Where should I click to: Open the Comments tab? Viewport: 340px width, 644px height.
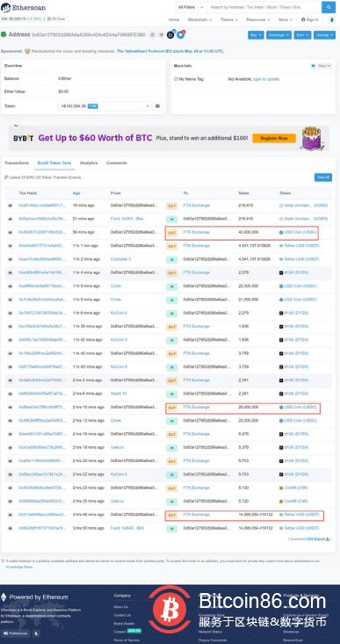click(x=117, y=163)
